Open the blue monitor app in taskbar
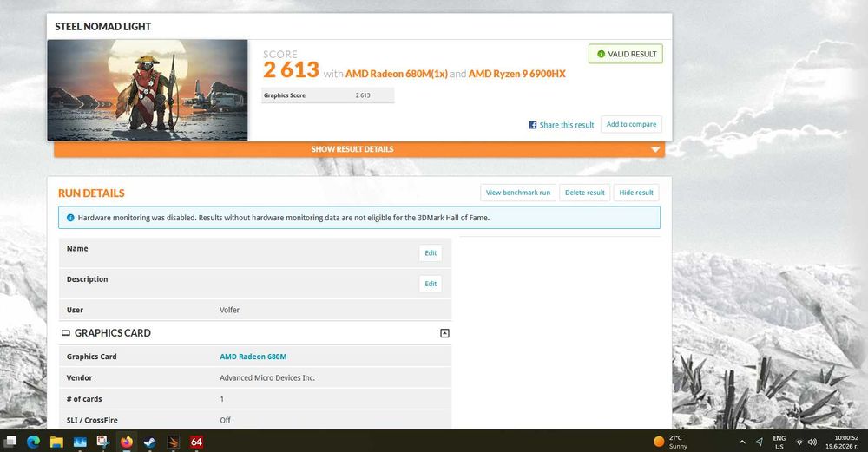 80,442
